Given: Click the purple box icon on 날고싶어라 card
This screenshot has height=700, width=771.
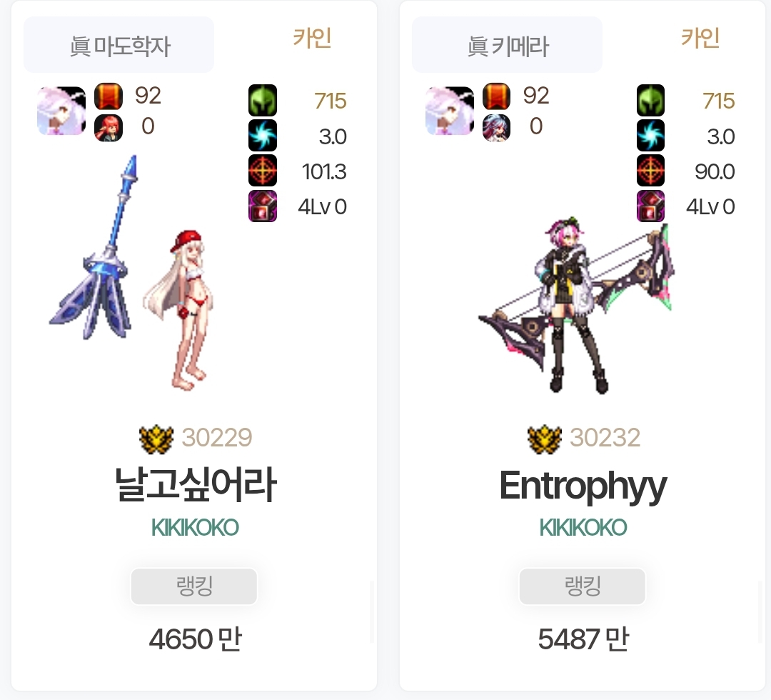Looking at the screenshot, I should tap(263, 206).
